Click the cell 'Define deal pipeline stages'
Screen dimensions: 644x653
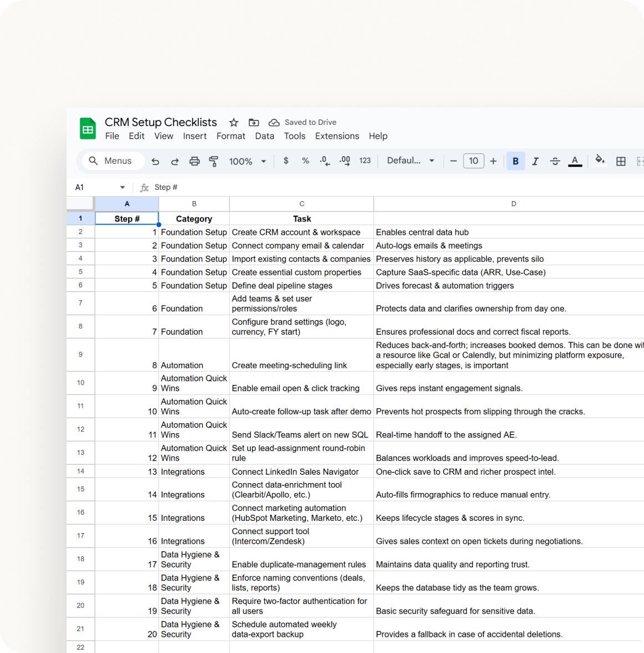(302, 285)
